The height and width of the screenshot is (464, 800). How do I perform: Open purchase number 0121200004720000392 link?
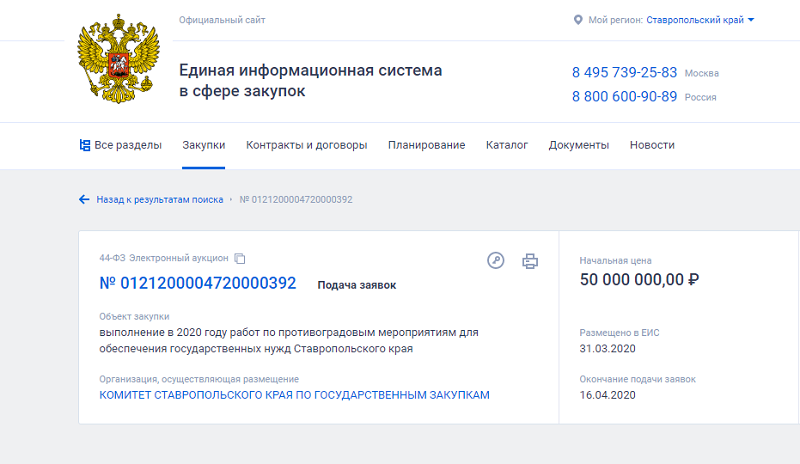pos(198,283)
